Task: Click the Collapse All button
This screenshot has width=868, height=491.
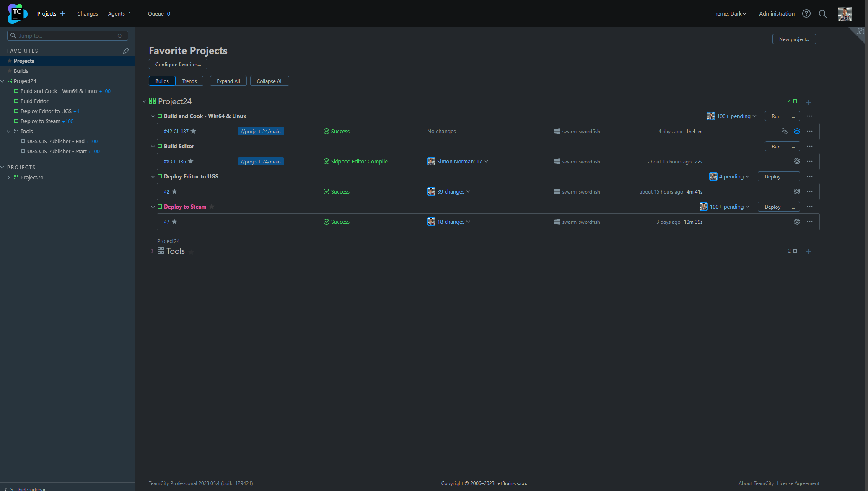Action: (269, 81)
